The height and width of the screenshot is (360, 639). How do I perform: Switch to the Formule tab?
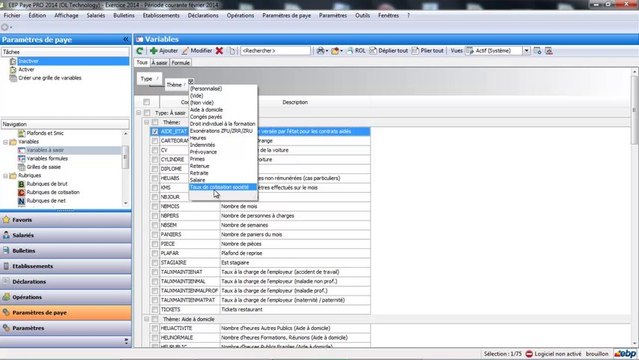[181, 63]
